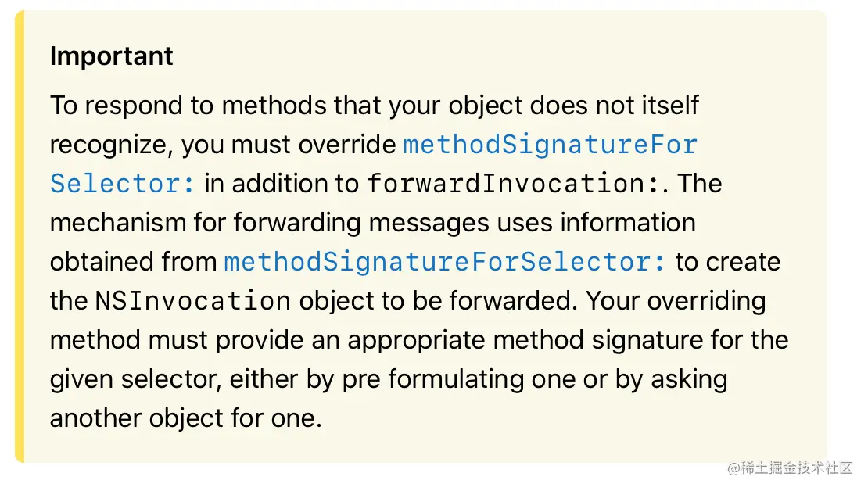Click the "Important" callout heading
The image size is (868, 491).
(x=111, y=56)
